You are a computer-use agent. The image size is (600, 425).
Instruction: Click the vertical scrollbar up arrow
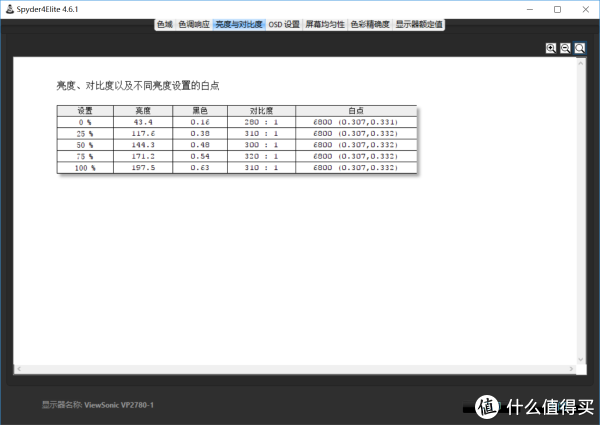click(580, 64)
